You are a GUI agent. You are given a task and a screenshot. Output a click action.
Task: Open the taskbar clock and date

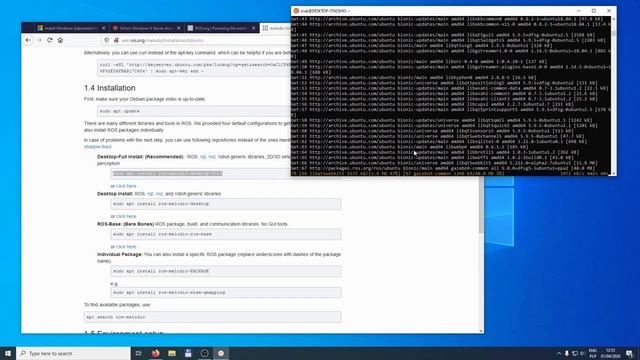tap(610, 353)
